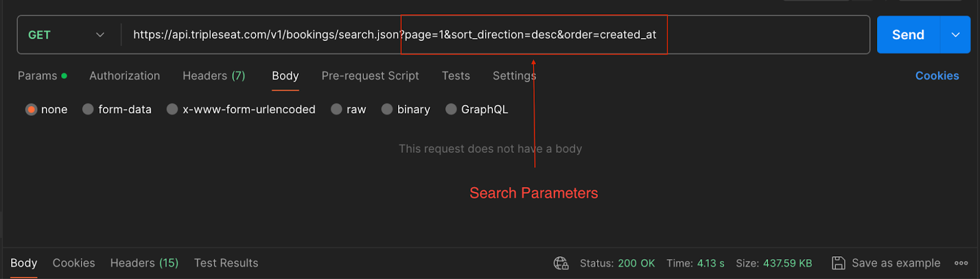
Task: Open the Headers (7) request tab
Action: click(214, 76)
